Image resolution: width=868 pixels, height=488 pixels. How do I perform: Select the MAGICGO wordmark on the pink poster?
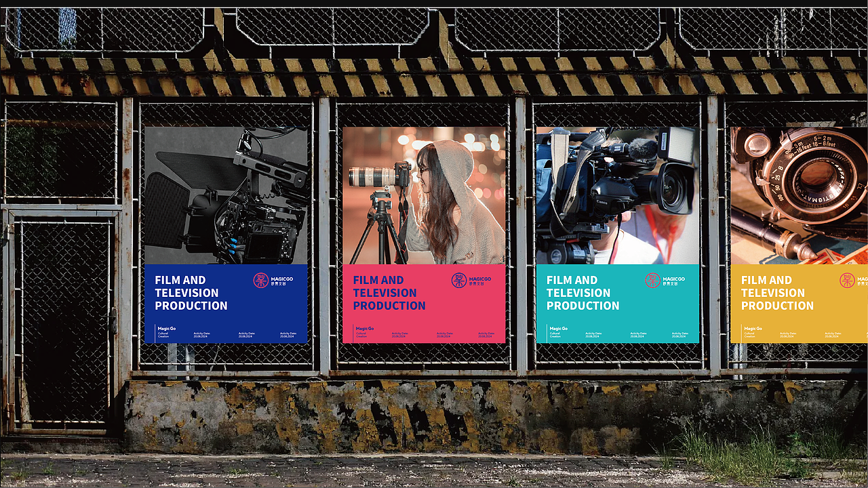[479, 279]
